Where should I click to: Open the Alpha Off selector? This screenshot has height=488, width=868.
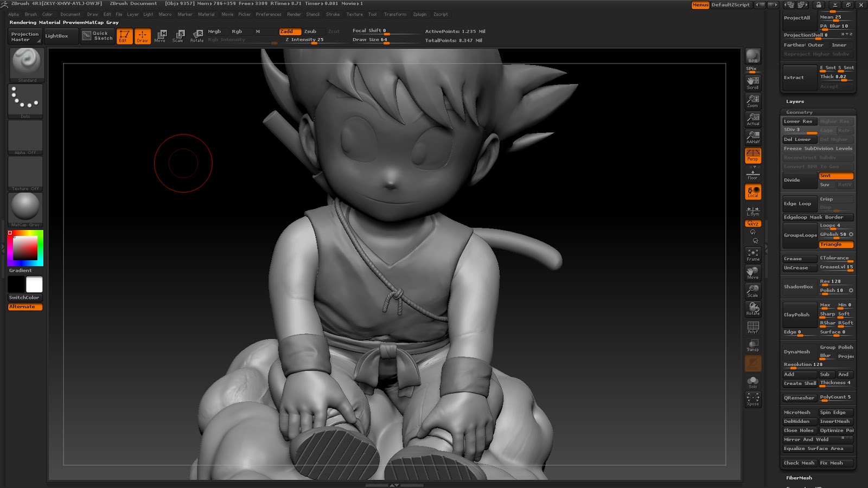click(25, 137)
